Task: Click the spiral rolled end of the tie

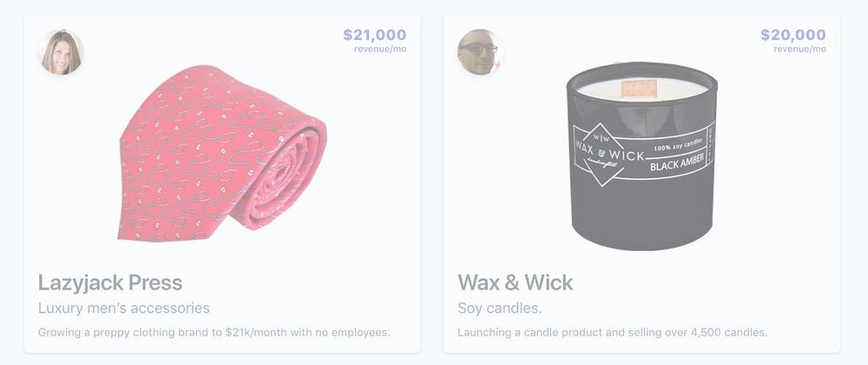Action: pos(282,177)
